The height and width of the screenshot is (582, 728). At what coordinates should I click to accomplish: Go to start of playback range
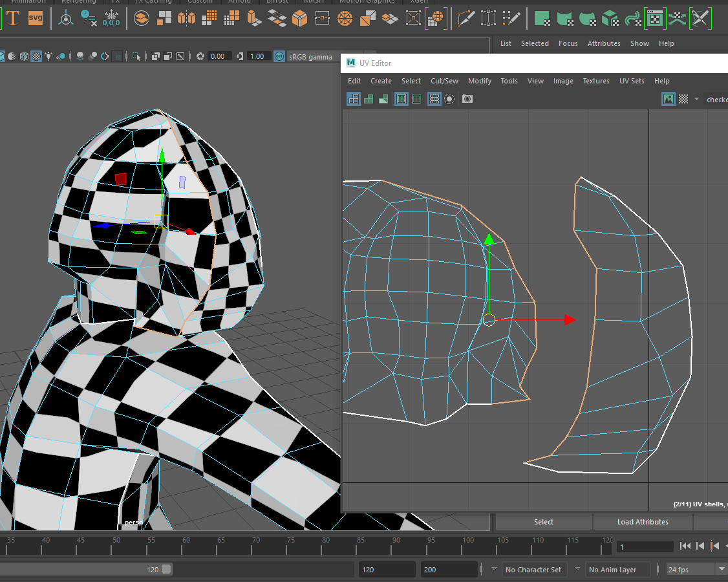point(685,546)
